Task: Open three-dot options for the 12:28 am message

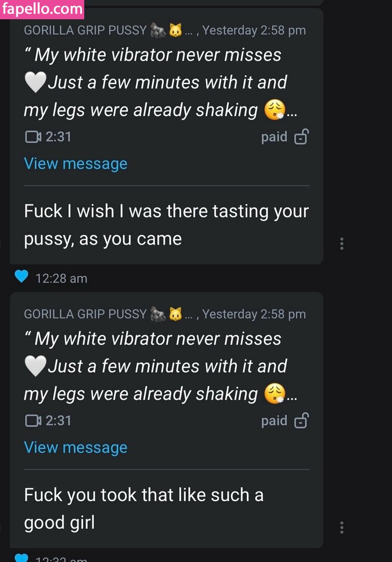Action: pos(342,244)
